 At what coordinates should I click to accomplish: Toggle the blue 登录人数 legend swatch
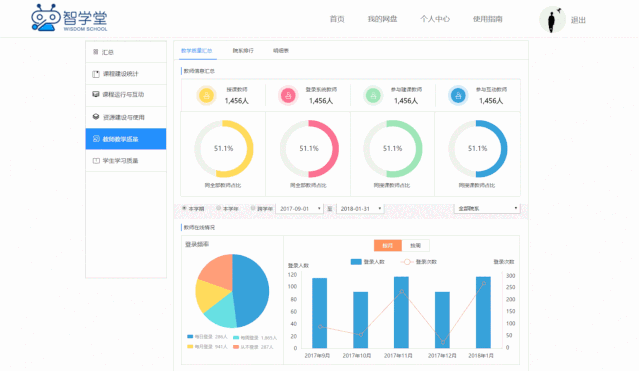click(x=356, y=262)
